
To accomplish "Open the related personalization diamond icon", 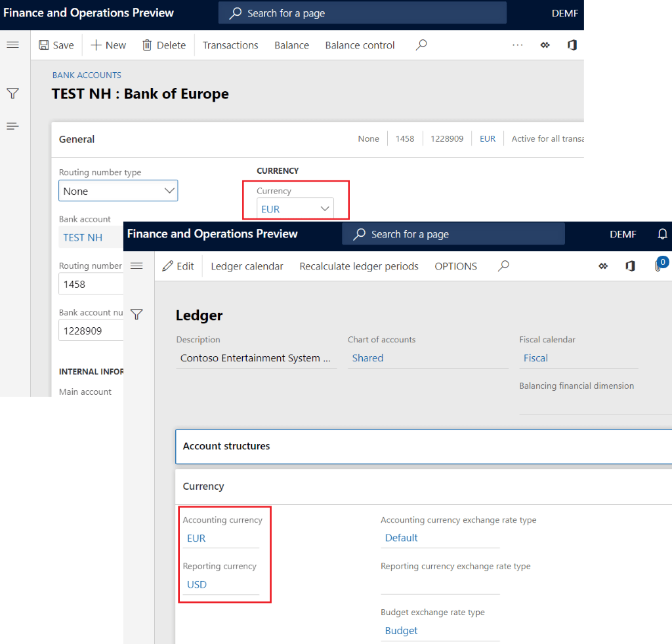I will click(545, 45).
